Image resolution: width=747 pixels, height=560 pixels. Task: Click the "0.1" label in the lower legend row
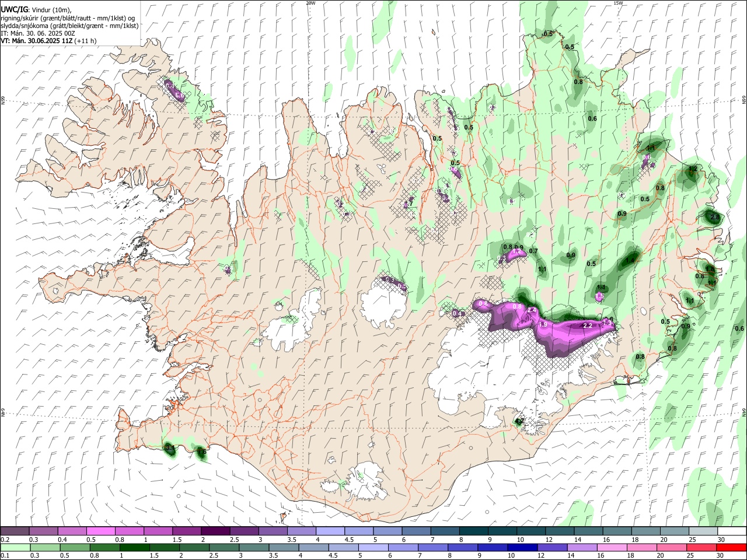[6, 555]
